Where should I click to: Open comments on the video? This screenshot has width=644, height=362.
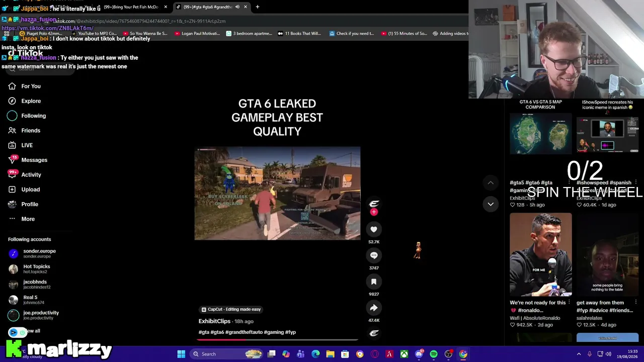click(x=374, y=255)
